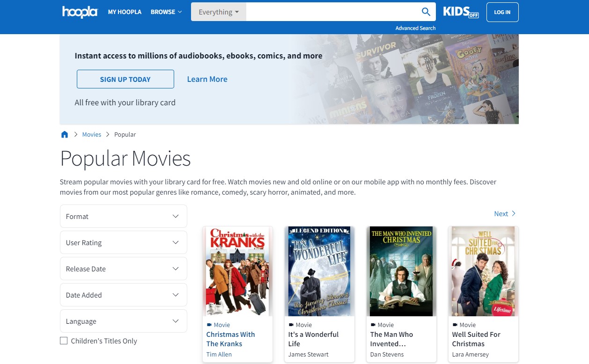Click the movie camera icon under Wonderful Life
Screen dimensions: 589x364
pos(291,325)
